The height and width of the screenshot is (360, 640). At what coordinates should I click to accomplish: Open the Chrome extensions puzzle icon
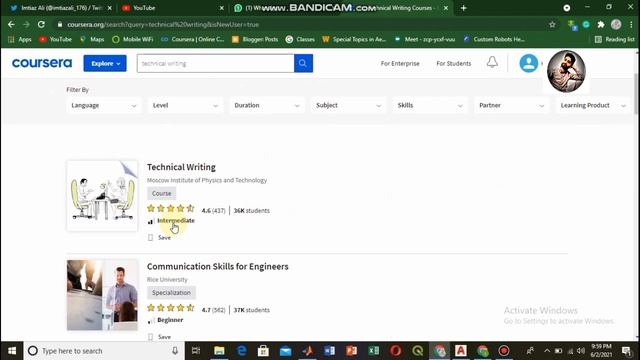pos(601,24)
